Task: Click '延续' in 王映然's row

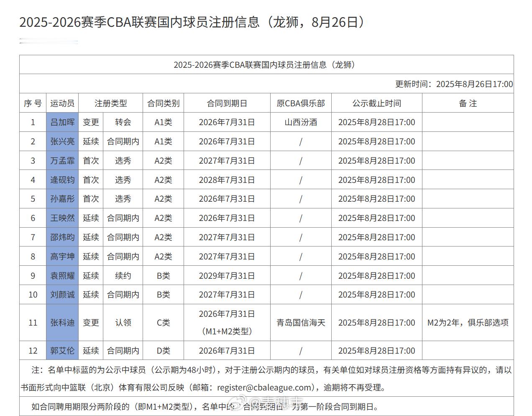Action: click(91, 218)
